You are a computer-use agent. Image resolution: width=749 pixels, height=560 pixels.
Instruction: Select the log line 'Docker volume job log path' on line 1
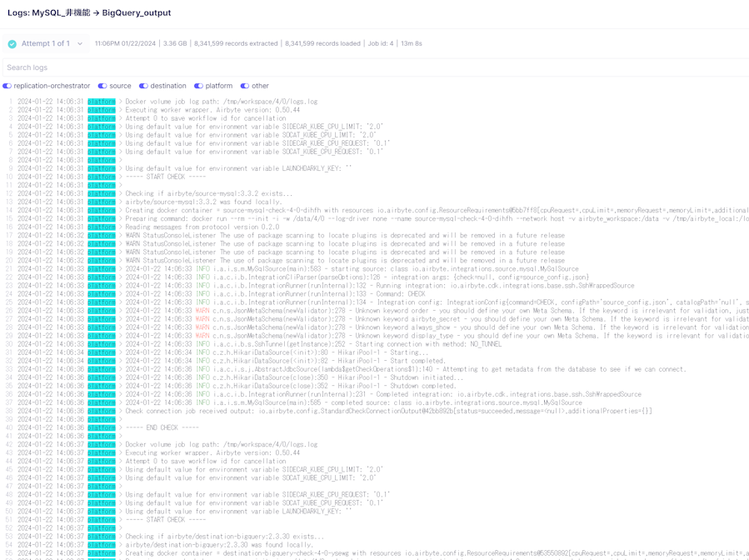[221, 102]
